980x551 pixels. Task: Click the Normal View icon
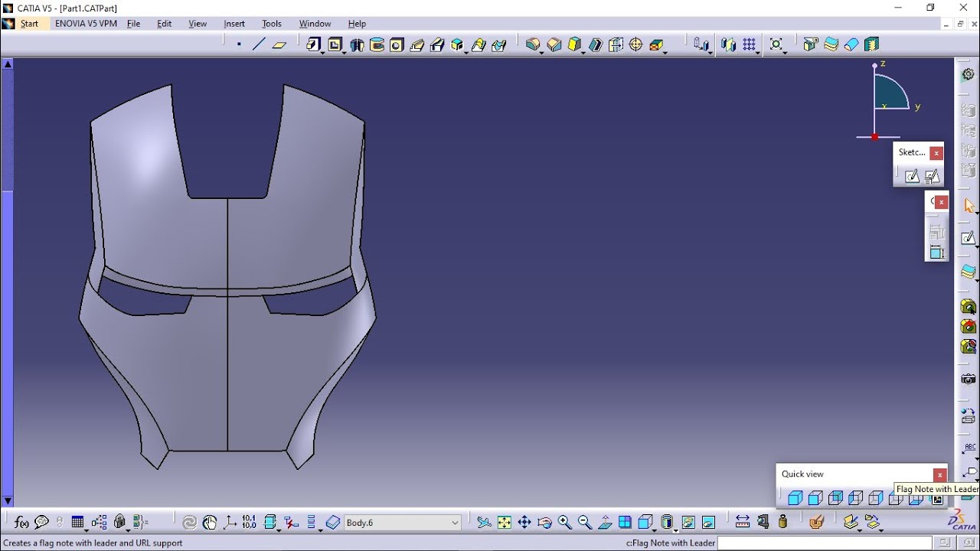[605, 523]
